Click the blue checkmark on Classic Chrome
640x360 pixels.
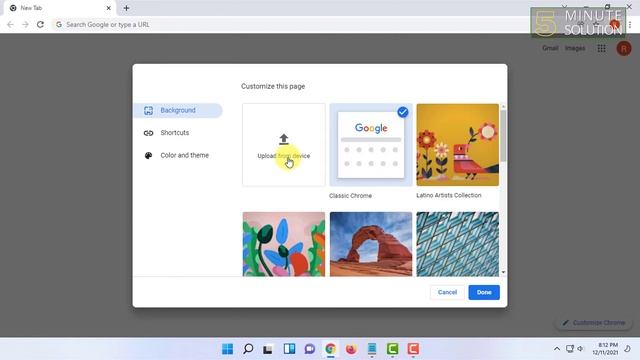(403, 112)
